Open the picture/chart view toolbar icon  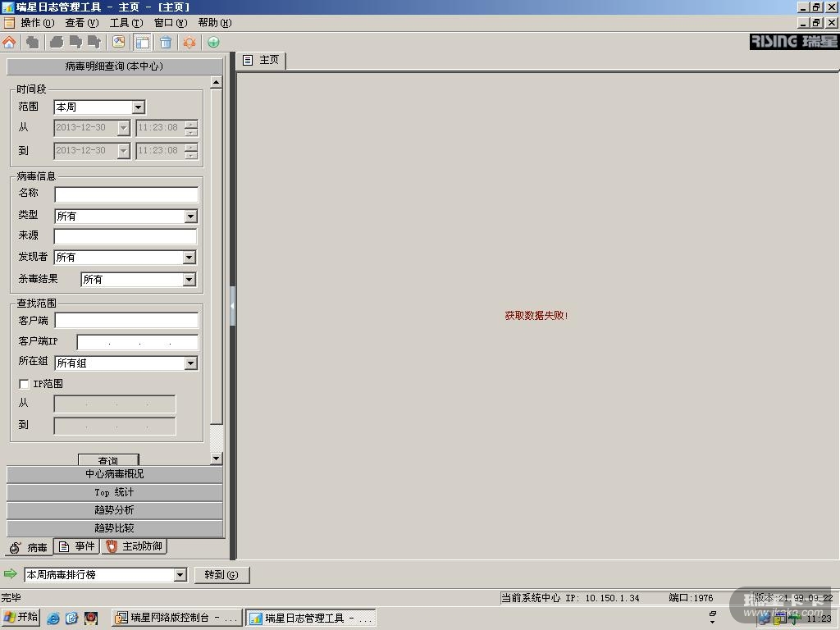[x=118, y=42]
